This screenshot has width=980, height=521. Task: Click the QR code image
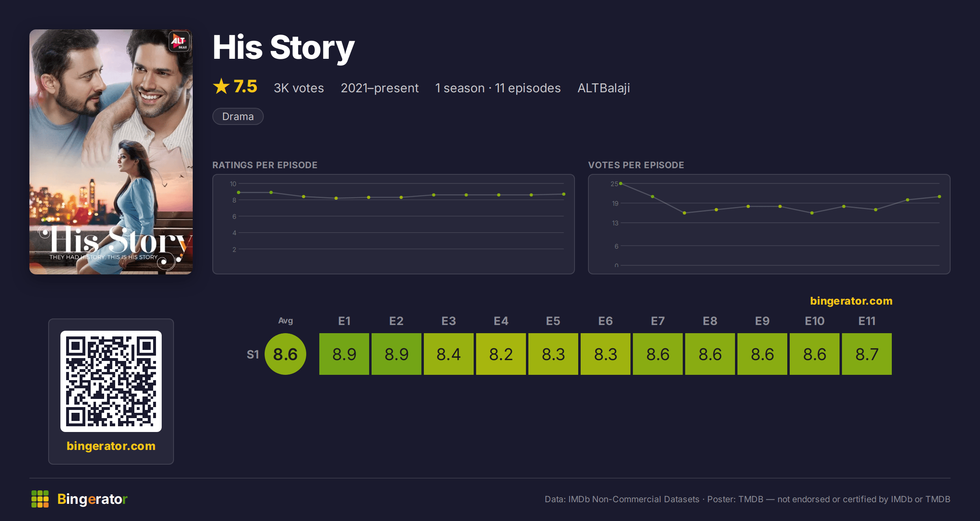click(x=111, y=381)
